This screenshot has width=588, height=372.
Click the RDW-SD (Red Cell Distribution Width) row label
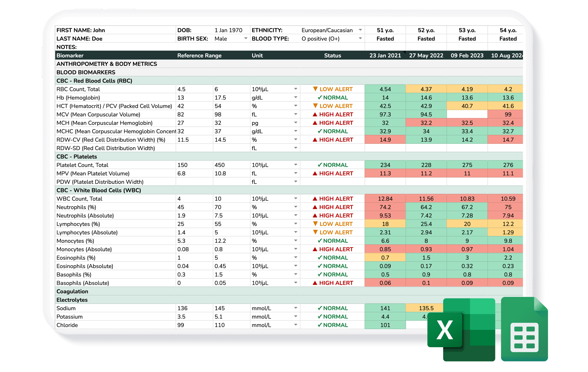click(x=106, y=148)
